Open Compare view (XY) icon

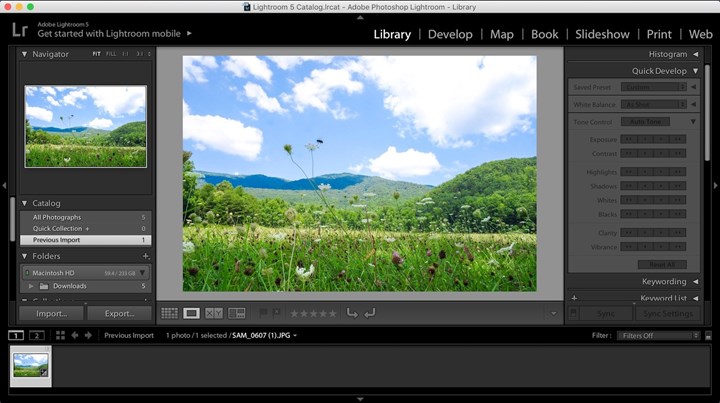tap(214, 313)
